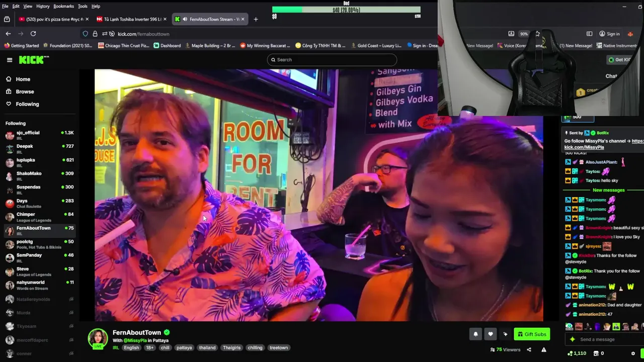The image size is (644, 362).
Task: Open nahyunworld channel in sidebar
Action: (39, 285)
